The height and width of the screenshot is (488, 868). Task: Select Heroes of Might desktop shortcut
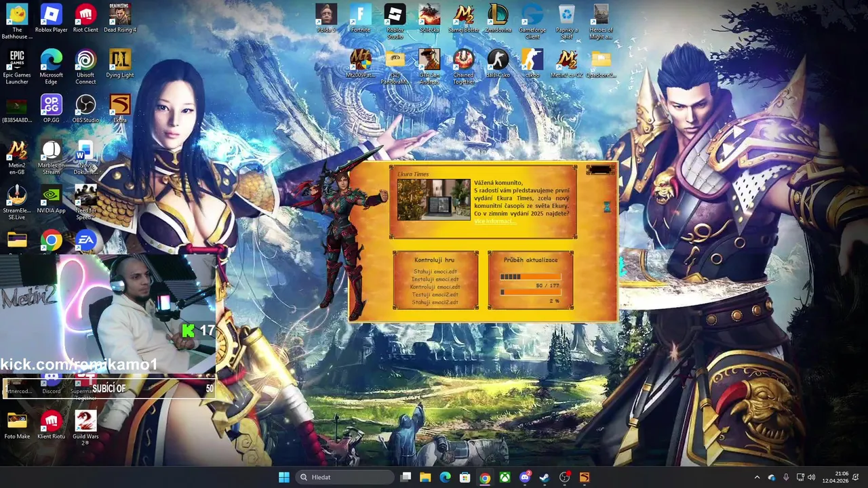(601, 21)
